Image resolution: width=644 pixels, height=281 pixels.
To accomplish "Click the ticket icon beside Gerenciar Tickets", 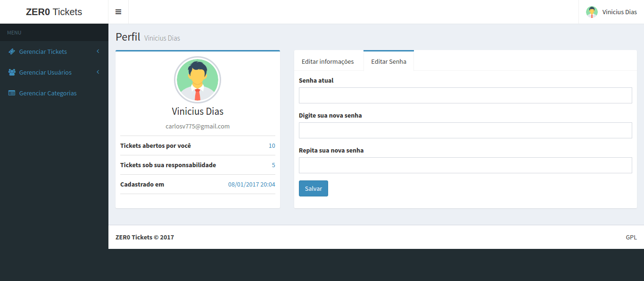I will (12, 51).
